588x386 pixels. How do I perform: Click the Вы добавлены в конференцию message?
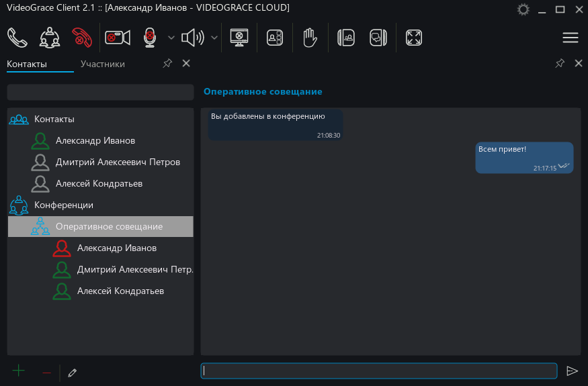(276, 125)
